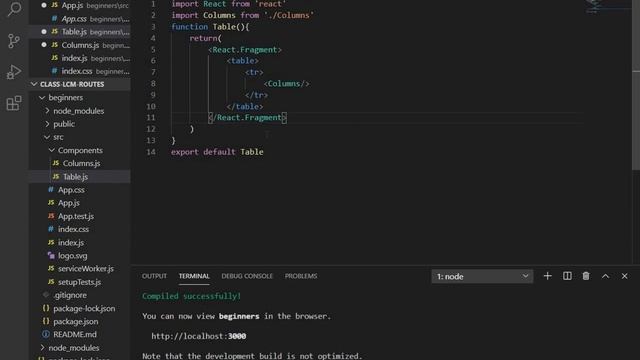Click 'export default Table' on line 14

[217, 152]
